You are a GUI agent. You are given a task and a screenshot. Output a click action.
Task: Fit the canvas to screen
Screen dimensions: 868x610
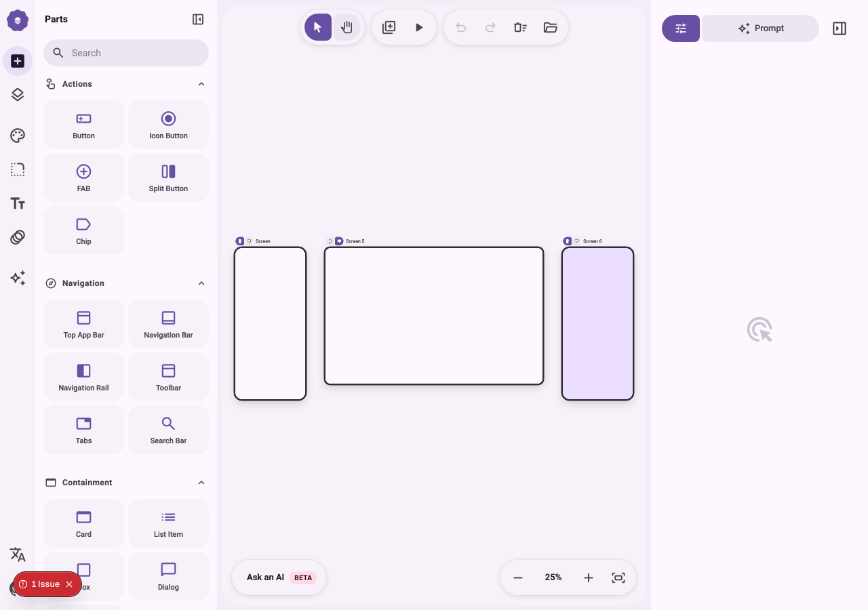(618, 577)
